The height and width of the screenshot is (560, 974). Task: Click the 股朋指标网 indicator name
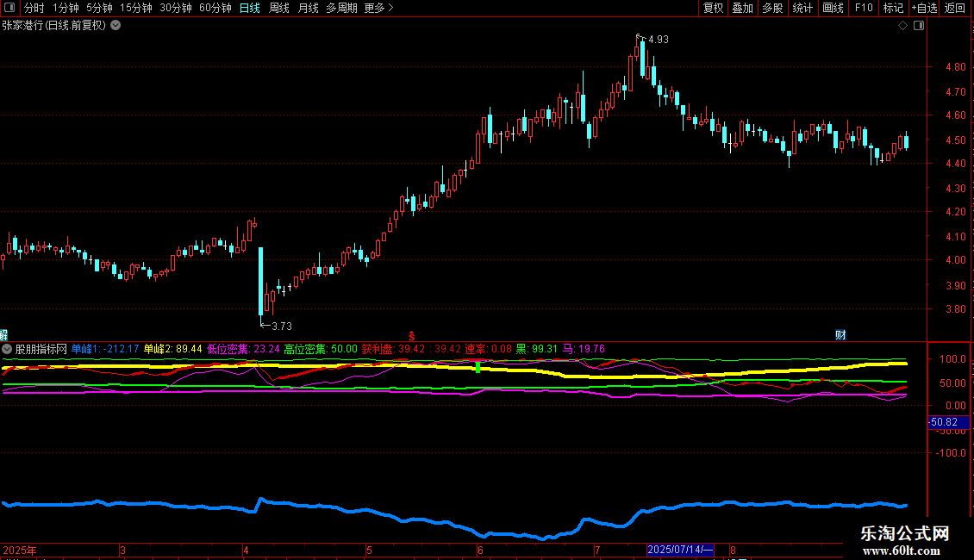tap(41, 350)
